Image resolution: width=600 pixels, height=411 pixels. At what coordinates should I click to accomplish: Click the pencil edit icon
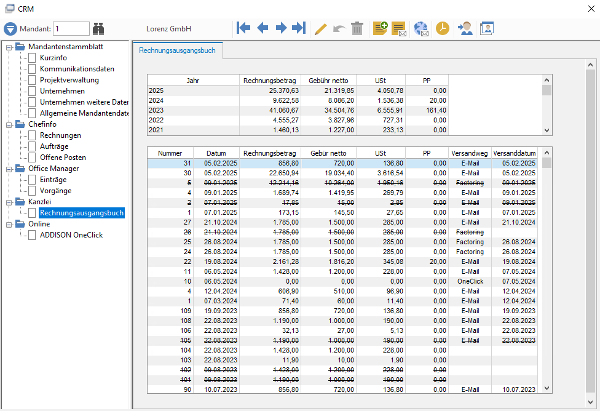321,29
